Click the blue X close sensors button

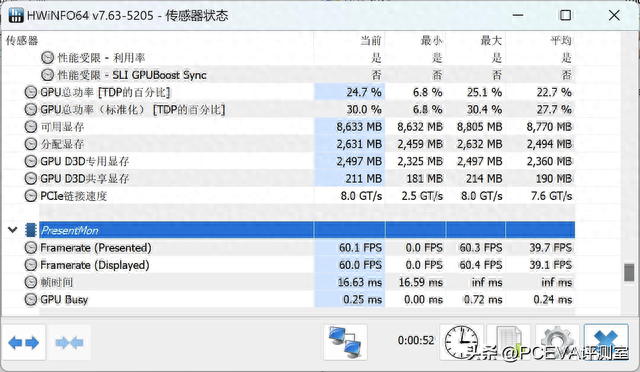(606, 342)
